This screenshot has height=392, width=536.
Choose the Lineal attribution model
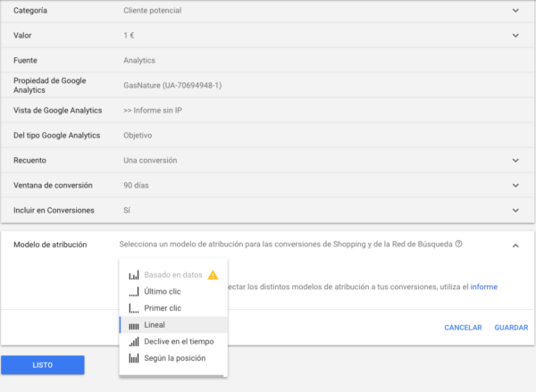pos(173,325)
